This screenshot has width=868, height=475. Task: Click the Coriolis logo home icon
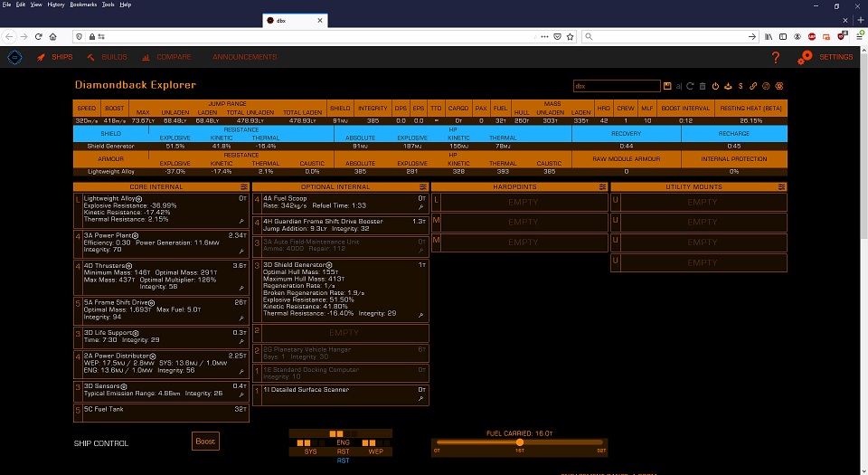tap(14, 57)
